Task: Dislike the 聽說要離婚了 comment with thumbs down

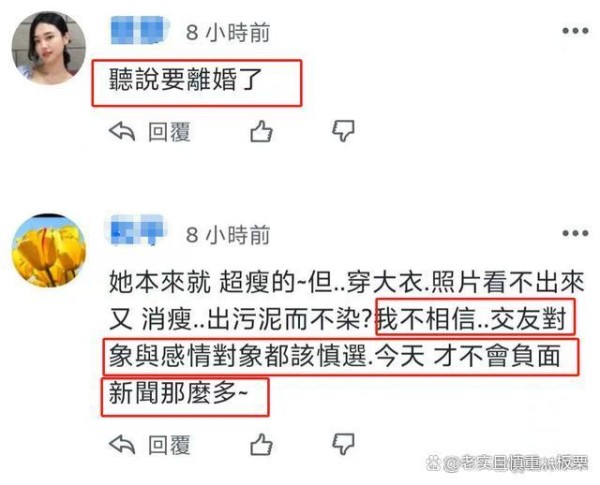Action: 343,131
